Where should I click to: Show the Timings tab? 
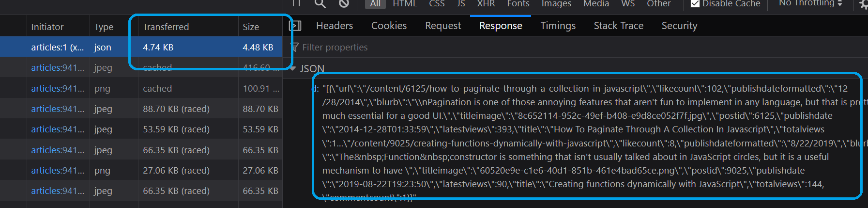coord(558,26)
